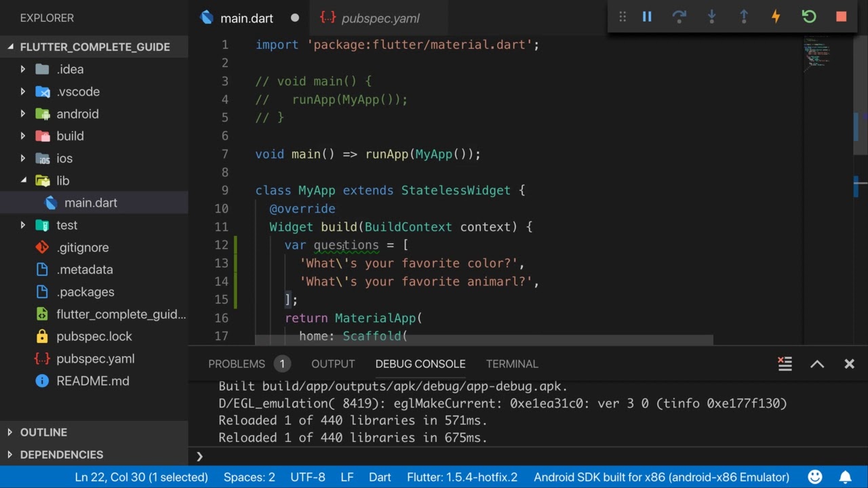Expand the .vscode folder arrow
The width and height of the screenshot is (868, 488).
[23, 91]
